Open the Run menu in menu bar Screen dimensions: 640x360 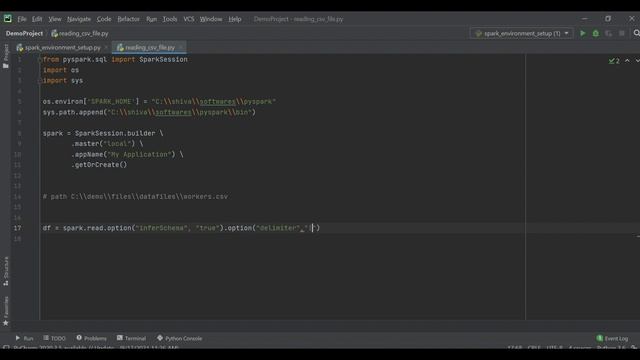coord(151,19)
